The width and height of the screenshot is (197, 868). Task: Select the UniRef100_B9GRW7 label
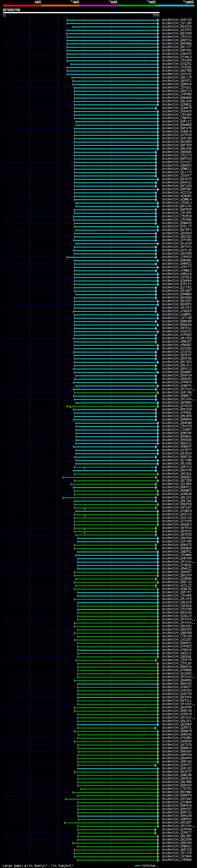pyautogui.click(x=177, y=372)
